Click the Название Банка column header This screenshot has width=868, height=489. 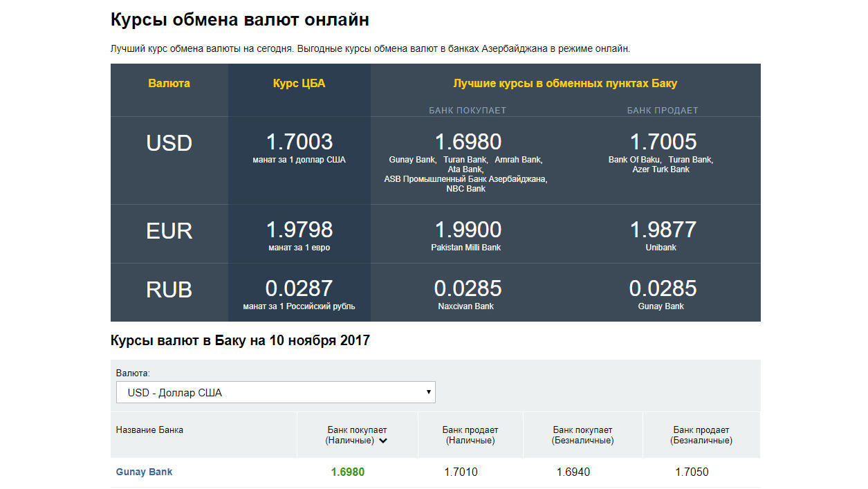149,430
